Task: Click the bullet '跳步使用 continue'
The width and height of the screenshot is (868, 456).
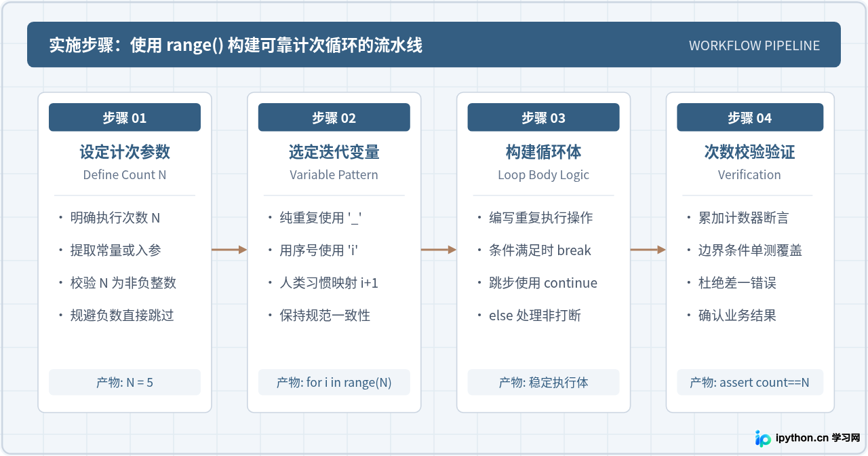Action: 543,283
